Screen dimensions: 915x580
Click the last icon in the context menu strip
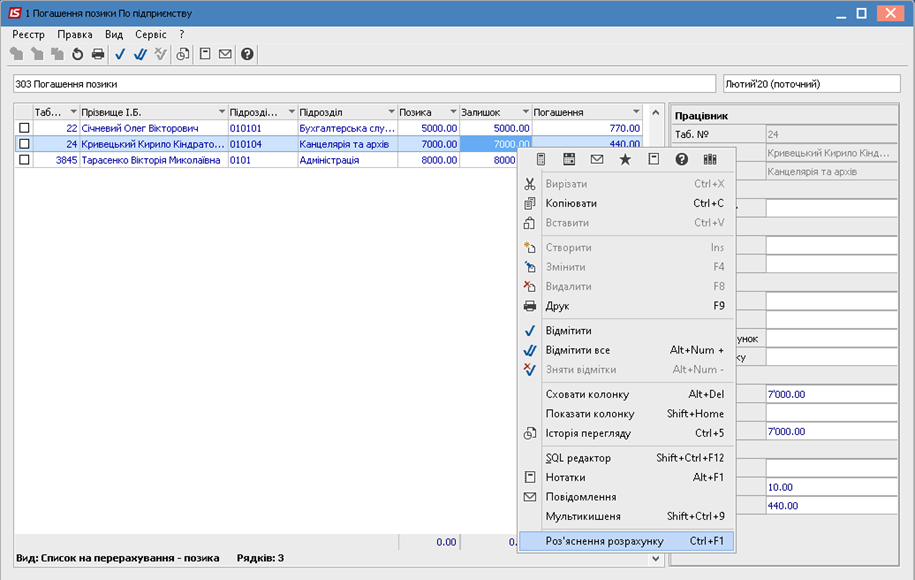tap(710, 159)
